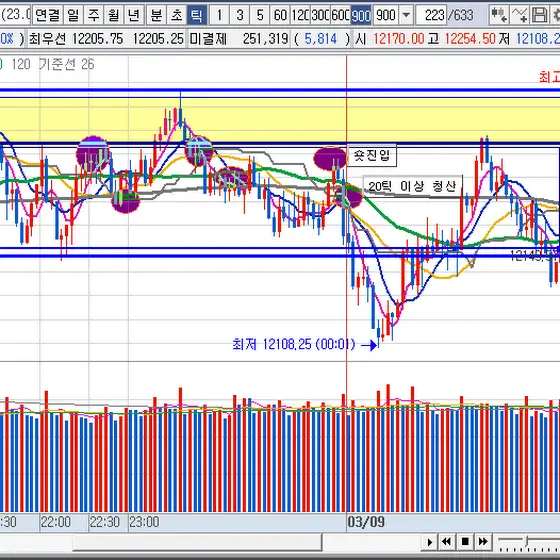Select the minute 분 chart type
560x560 pixels.
[156, 15]
